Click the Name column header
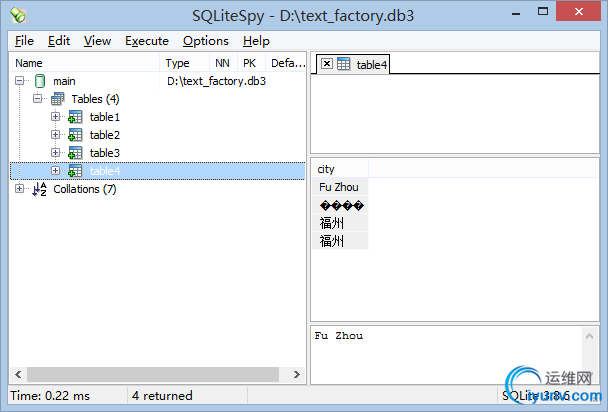The width and height of the screenshot is (608, 412). tap(84, 63)
